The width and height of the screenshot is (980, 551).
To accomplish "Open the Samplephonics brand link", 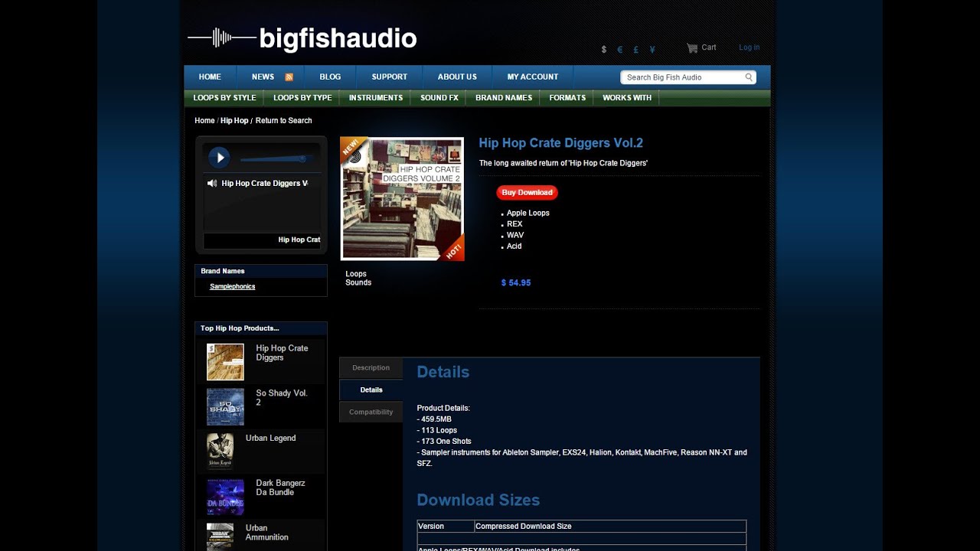I will pos(232,287).
